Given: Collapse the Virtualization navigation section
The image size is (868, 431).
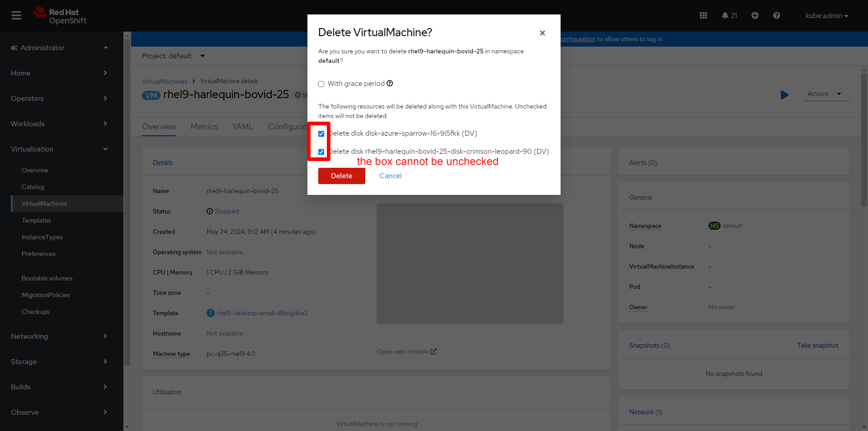Looking at the screenshot, I should point(61,149).
